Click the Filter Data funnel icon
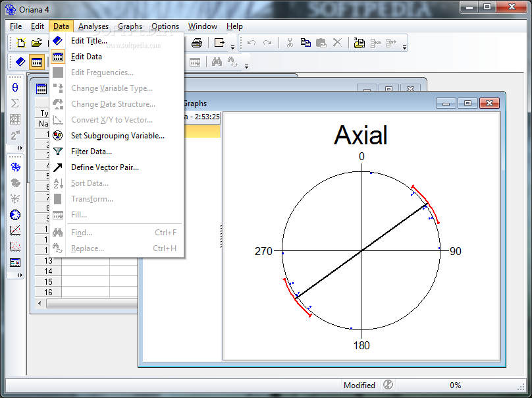The height and width of the screenshot is (398, 532). pyautogui.click(x=58, y=152)
